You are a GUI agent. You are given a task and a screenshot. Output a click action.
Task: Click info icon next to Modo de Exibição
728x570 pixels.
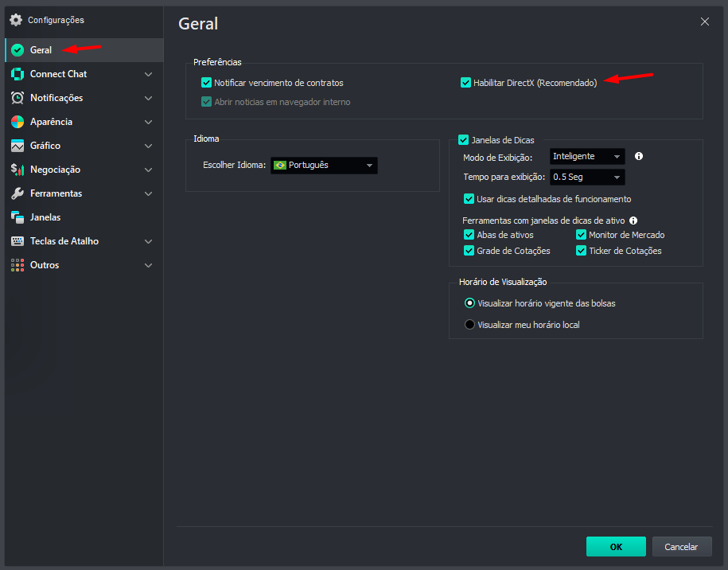click(639, 157)
